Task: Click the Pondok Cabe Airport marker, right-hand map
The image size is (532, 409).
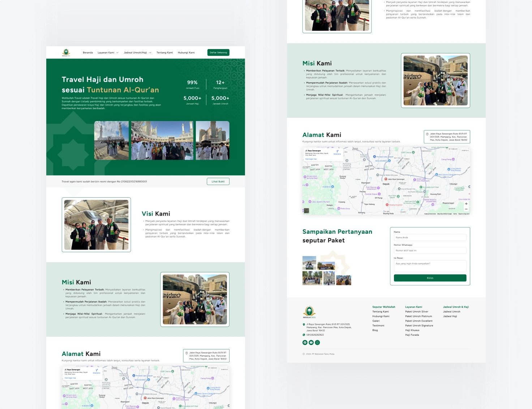Action: (374, 157)
